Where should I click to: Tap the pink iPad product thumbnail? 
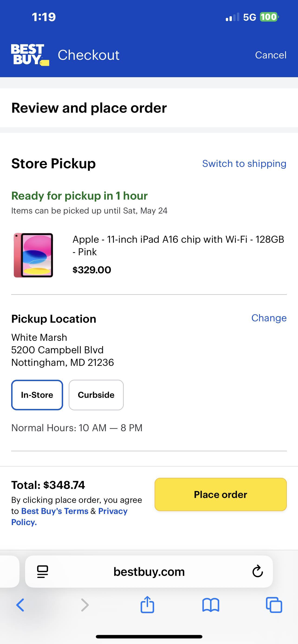tap(33, 255)
